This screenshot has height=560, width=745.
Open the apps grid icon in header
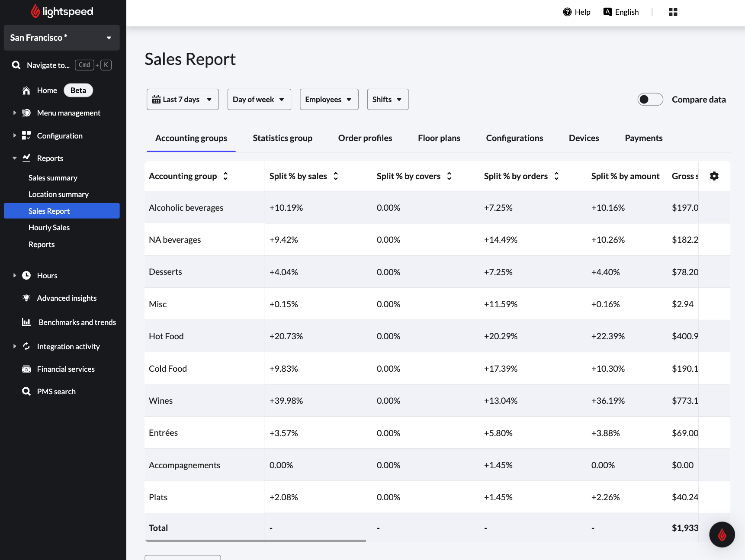coord(673,12)
